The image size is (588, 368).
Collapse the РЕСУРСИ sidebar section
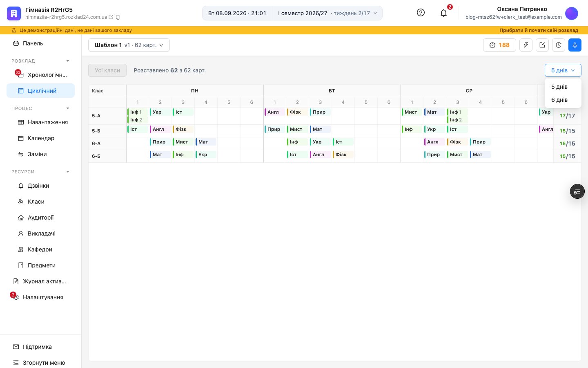68,172
